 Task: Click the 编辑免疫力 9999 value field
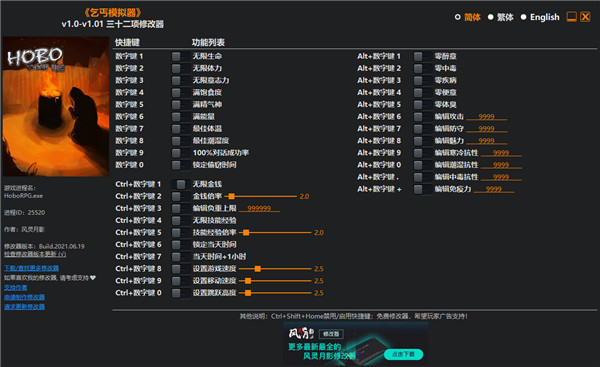(x=494, y=189)
